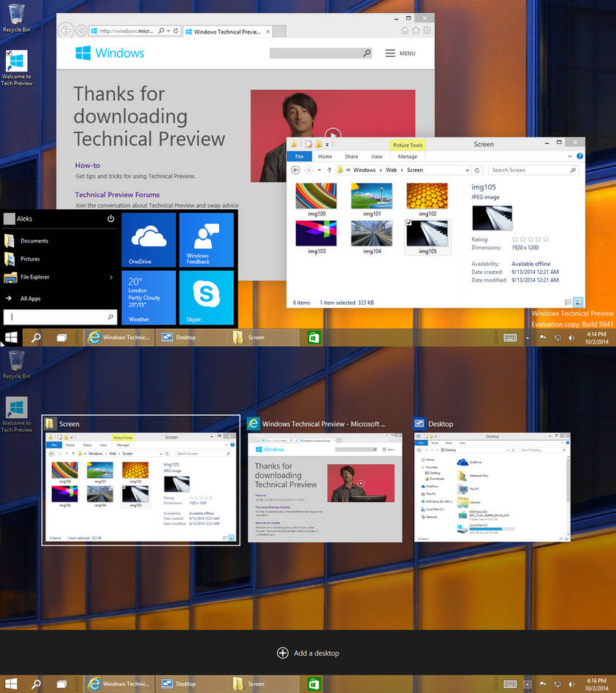Click the Add a desktop button
616x693 pixels.
tap(308, 653)
